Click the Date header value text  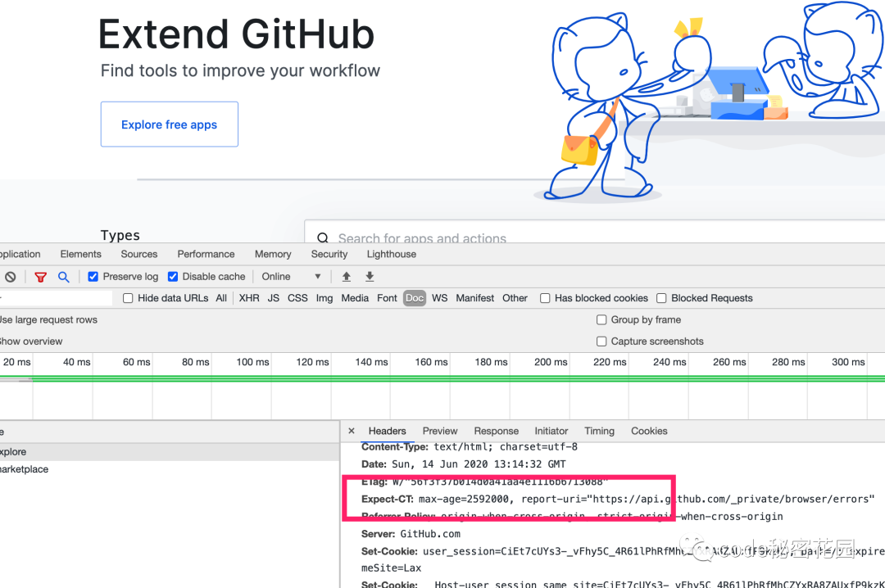click(x=479, y=464)
